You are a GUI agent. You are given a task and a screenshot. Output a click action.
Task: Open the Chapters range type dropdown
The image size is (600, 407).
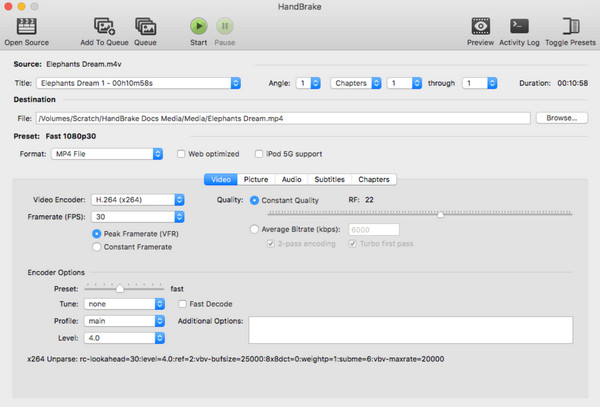356,83
